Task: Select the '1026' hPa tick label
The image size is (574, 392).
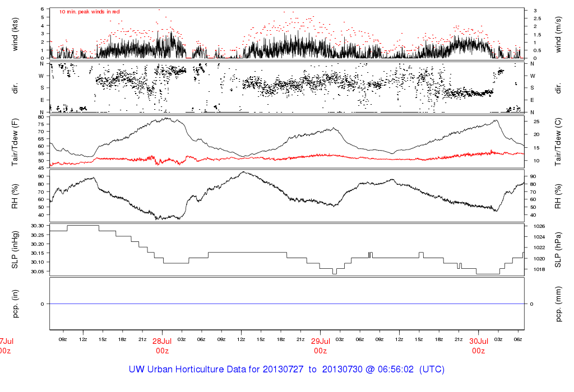Action: 539,226
